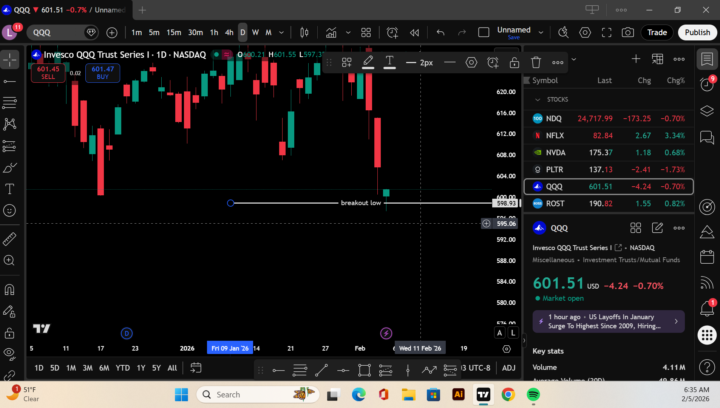720x408 pixels.
Task: Hide all drawings with eye icon
Action: (x=10, y=353)
